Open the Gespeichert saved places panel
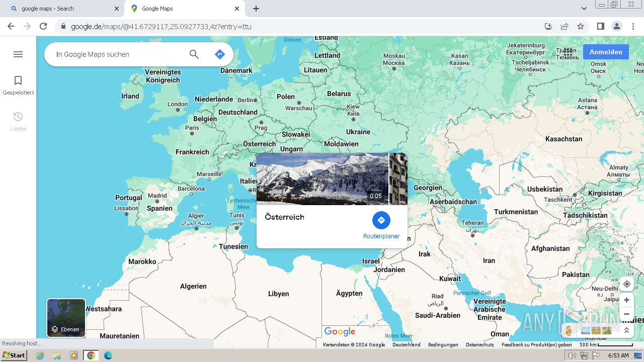This screenshot has width=644, height=362. [x=18, y=85]
